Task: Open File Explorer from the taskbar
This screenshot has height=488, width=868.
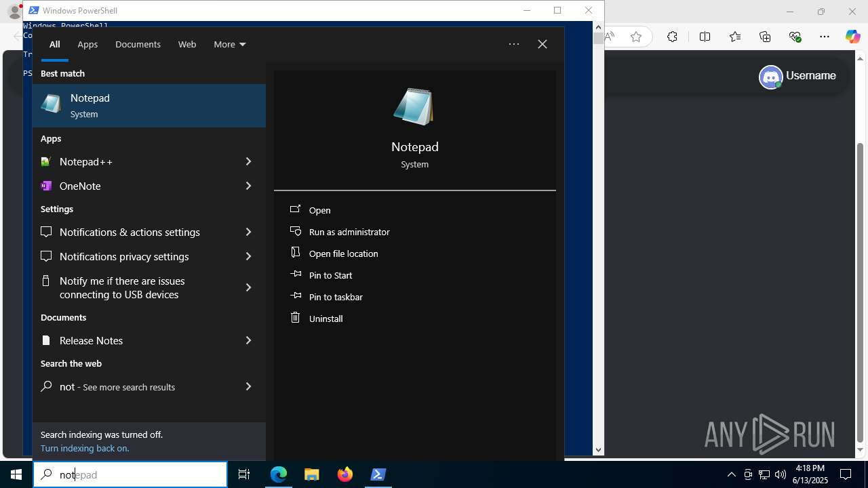Action: pyautogui.click(x=312, y=474)
